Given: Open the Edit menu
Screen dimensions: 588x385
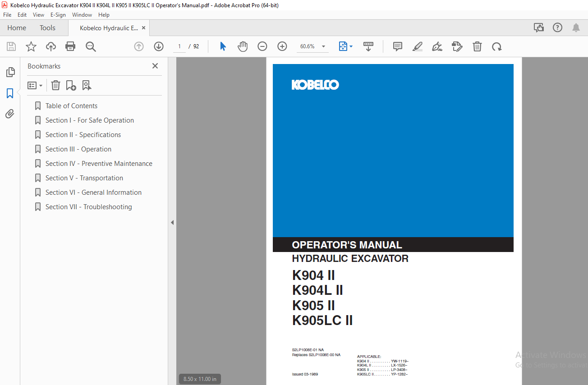Looking at the screenshot, I should click(x=22, y=15).
